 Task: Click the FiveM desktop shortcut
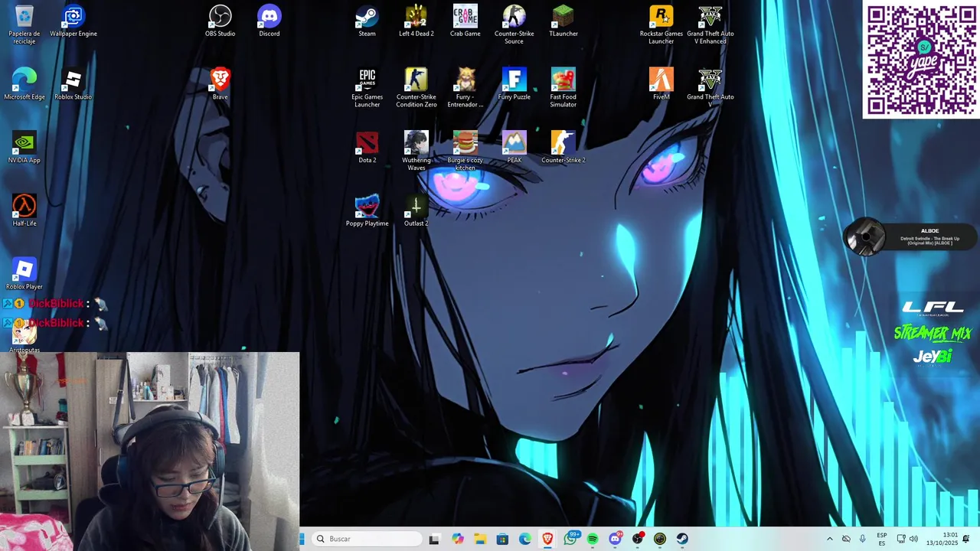(661, 84)
